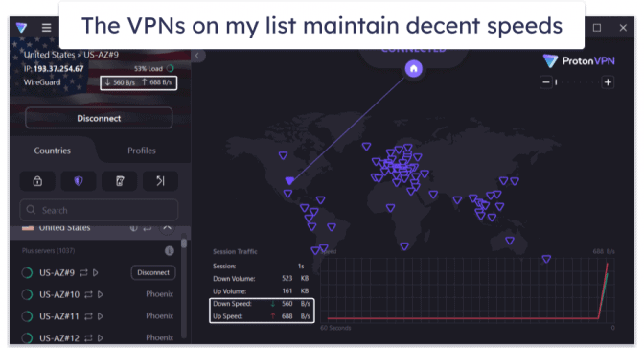
Task: Open the hamburger menu
Action: 46,28
